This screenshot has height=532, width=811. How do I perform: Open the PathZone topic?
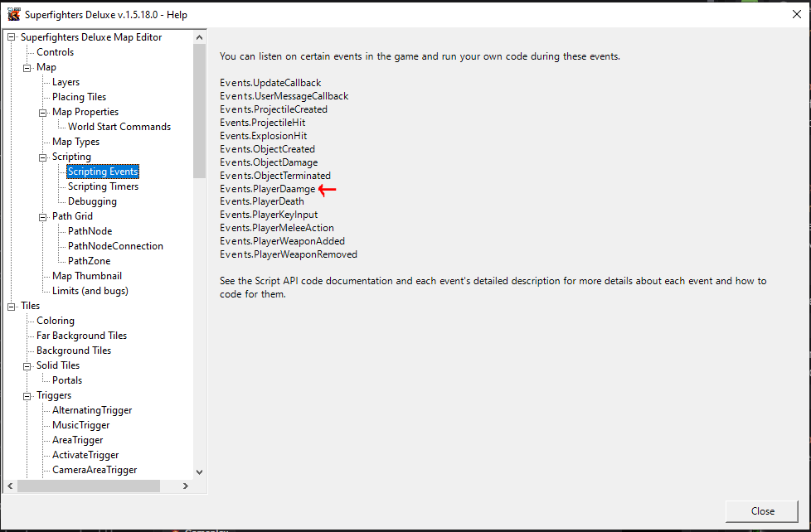pos(89,261)
